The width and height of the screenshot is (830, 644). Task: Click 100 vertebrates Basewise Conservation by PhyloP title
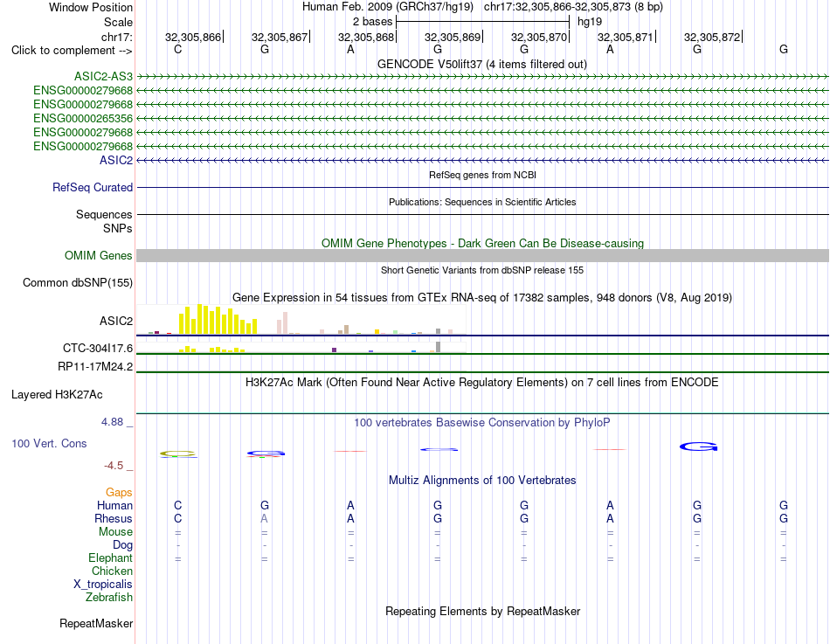coord(482,423)
